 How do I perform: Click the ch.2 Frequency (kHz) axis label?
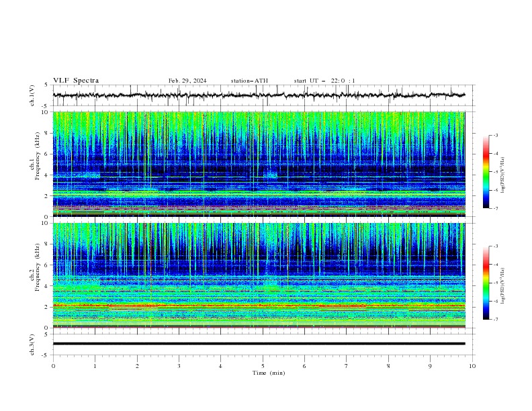[x=35, y=267]
